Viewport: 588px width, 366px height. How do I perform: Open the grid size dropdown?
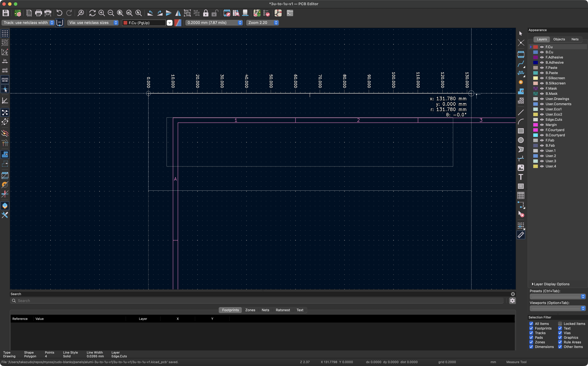(214, 22)
